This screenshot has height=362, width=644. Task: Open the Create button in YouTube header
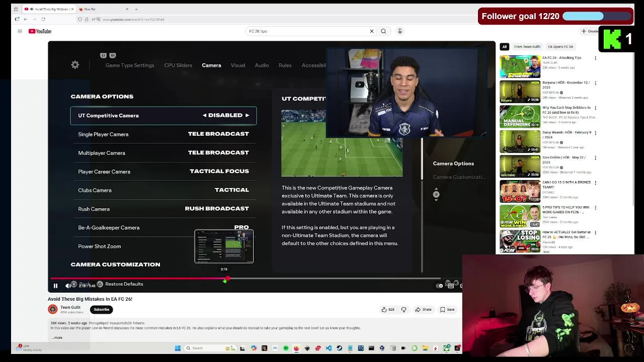(590, 31)
